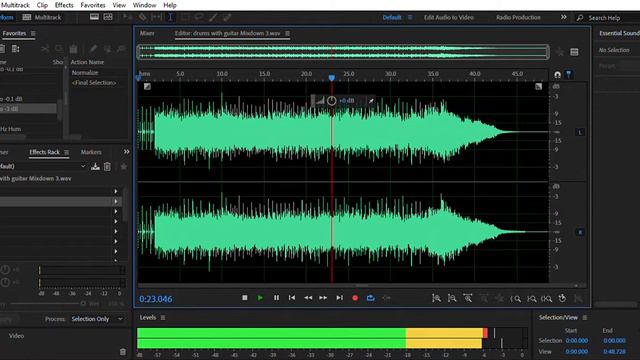Open the Markers panel tab
This screenshot has height=360, width=640.
[x=91, y=152]
